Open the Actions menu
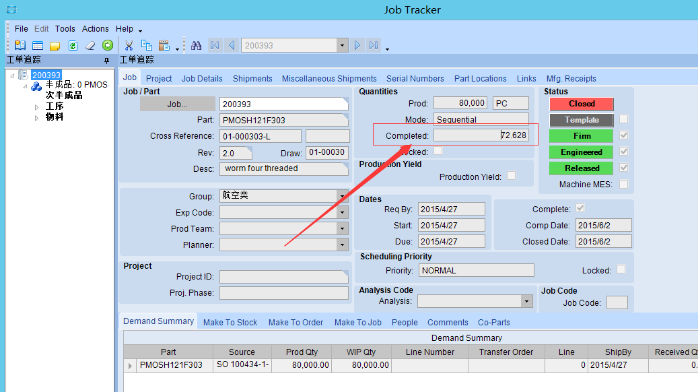This screenshot has width=698, height=392. coord(95,29)
